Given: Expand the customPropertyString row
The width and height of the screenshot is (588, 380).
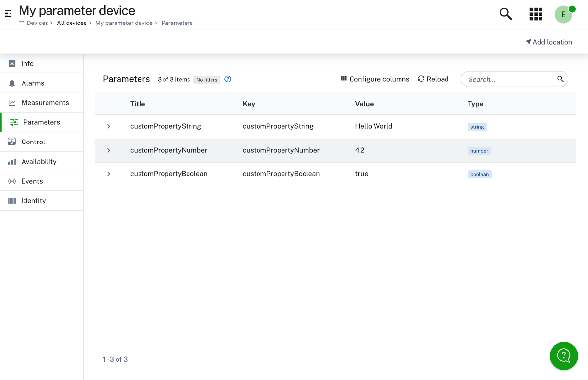Looking at the screenshot, I should (x=109, y=126).
